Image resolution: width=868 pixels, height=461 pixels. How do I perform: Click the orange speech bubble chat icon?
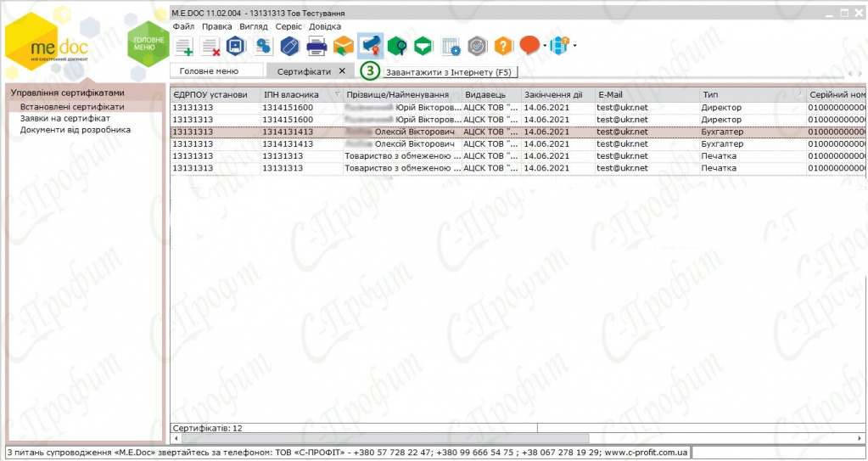coord(529,46)
